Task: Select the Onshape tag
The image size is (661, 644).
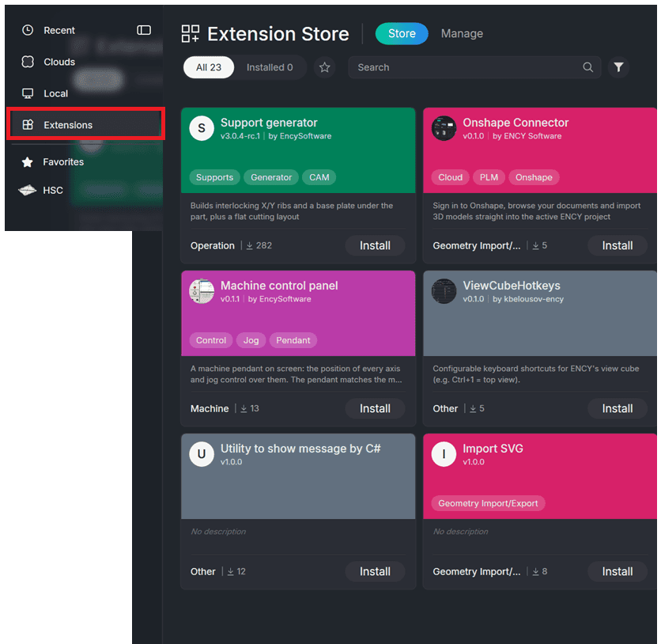Action: click(534, 177)
